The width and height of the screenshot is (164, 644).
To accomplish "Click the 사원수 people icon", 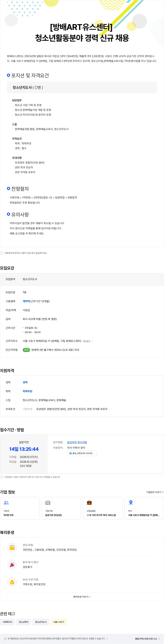I will point(6,503).
